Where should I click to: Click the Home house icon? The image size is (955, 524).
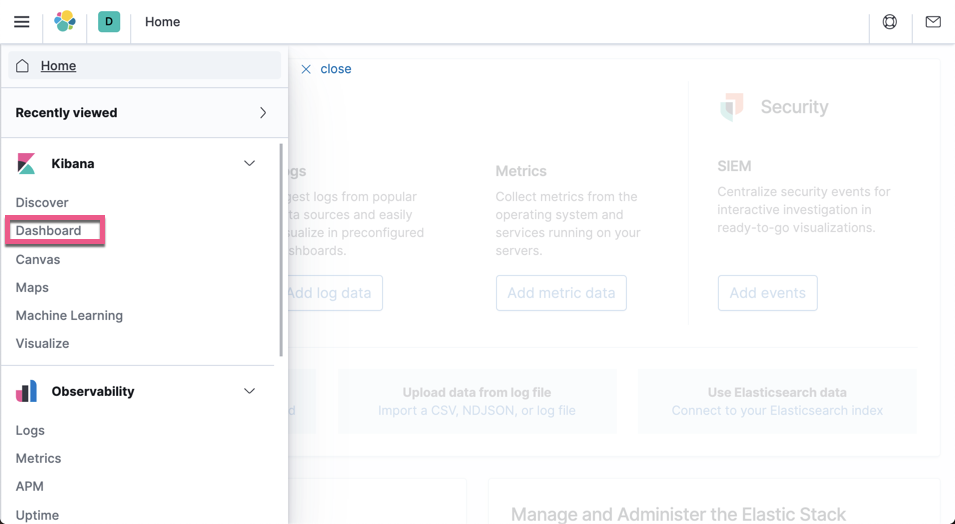point(23,65)
